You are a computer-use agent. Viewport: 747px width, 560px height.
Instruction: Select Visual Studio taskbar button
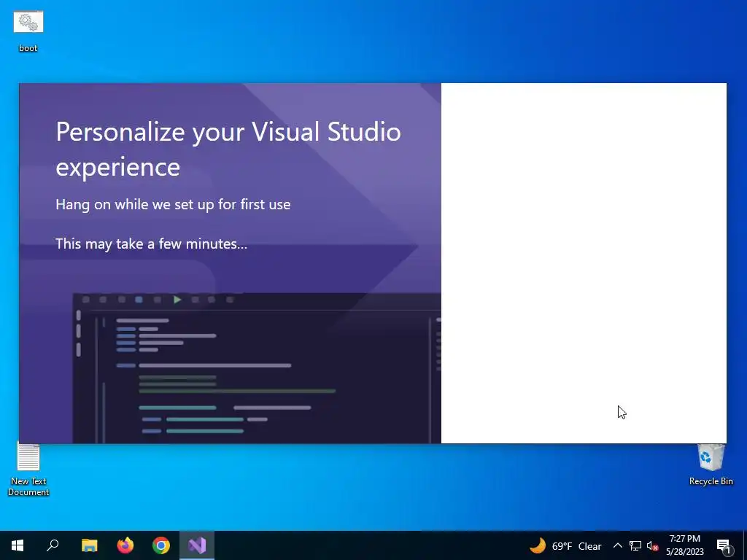[197, 545]
